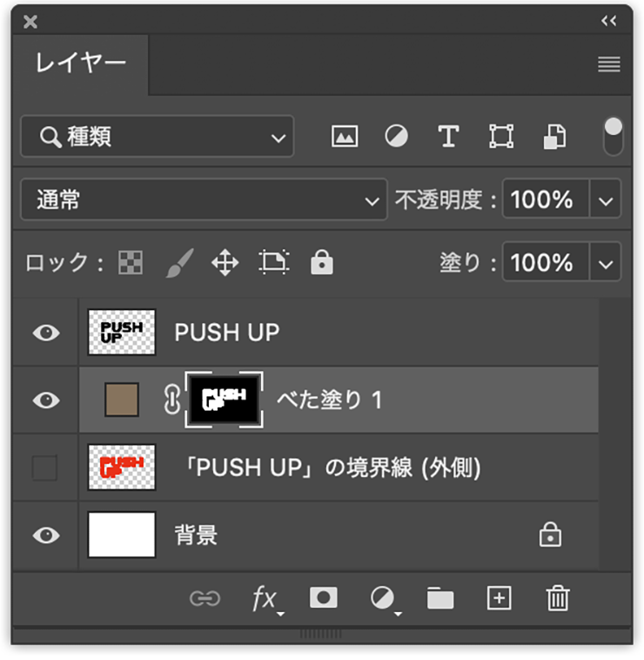
Task: Filter for shape layers icon
Action: [501, 137]
